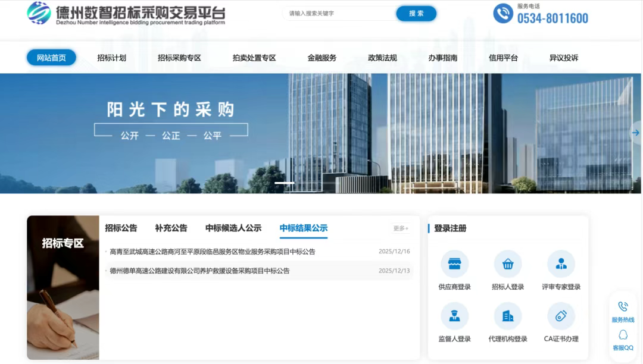Go to 政策法规 in the navigation bar
Image resolution: width=643 pixels, height=364 pixels.
(x=382, y=58)
